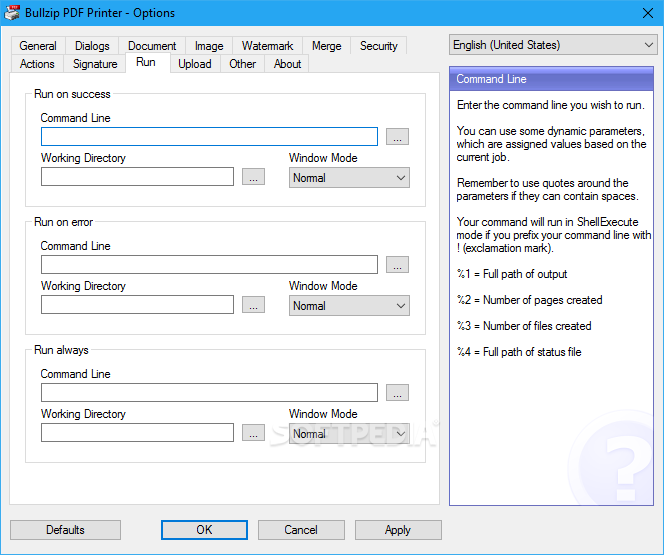Click the '%1 = Full path of output' text

[x=512, y=274]
